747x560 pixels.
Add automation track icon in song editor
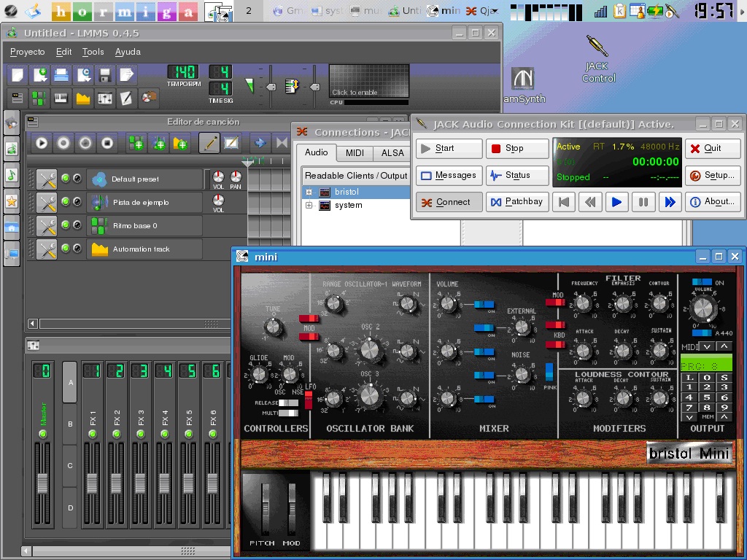[180, 143]
